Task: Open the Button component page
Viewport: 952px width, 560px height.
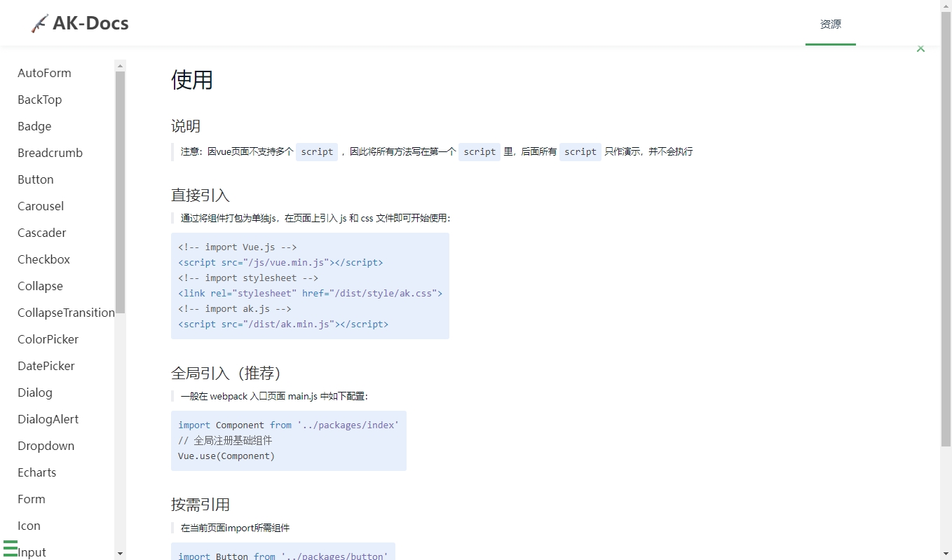Action: 36,179
